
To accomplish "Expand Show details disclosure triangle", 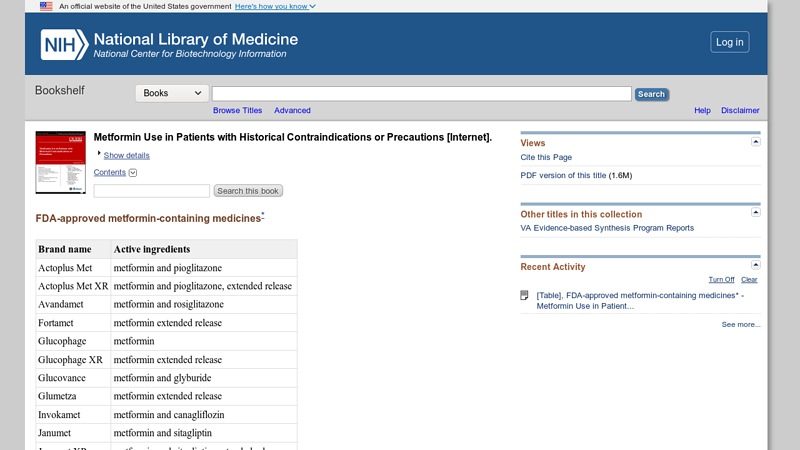I will (99, 153).
